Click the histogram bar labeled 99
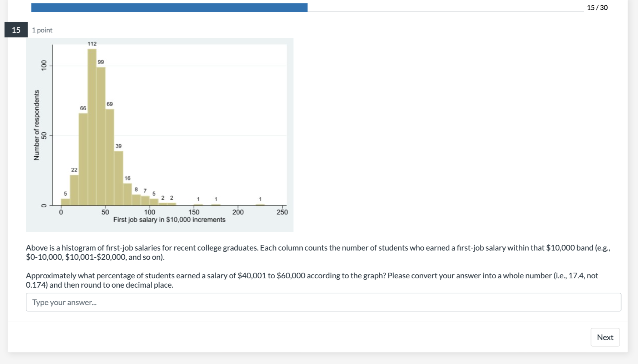The width and height of the screenshot is (638, 364). 101,136
